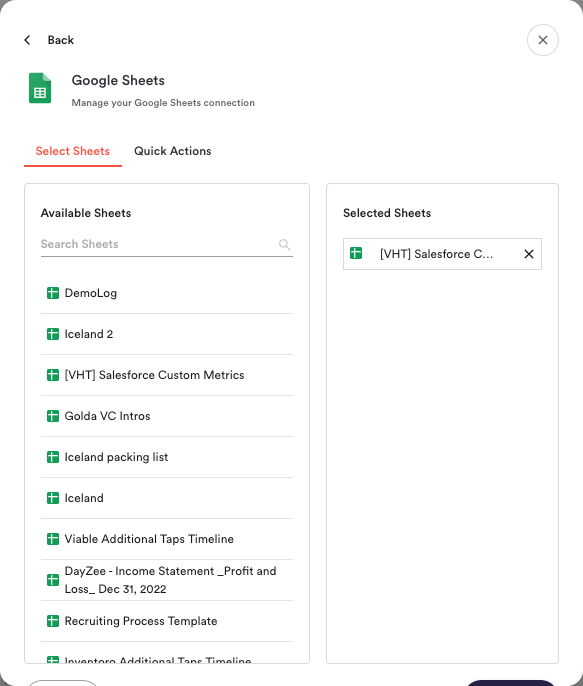This screenshot has height=686, width=583.
Task: Select DayZee Income Statement Profit and Loss sheet
Action: click(167, 580)
